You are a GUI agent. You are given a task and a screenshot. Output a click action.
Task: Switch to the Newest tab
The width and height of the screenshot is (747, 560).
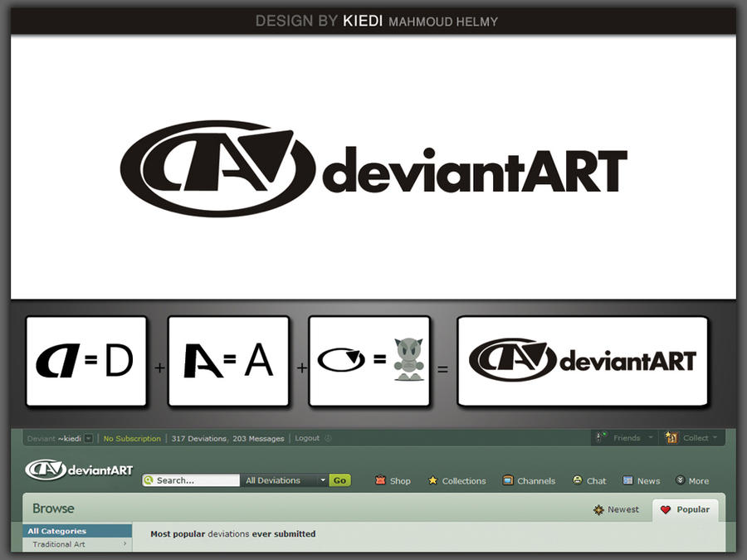tap(618, 509)
